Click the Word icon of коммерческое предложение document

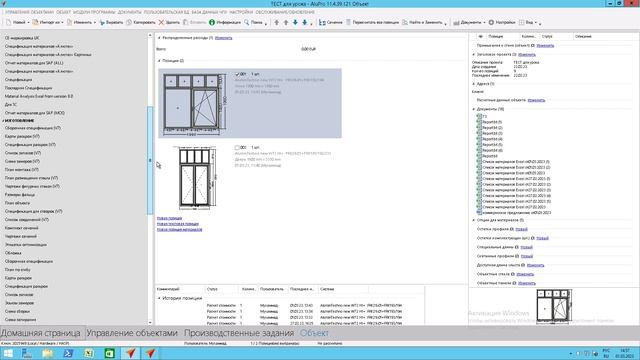pyautogui.click(x=479, y=212)
